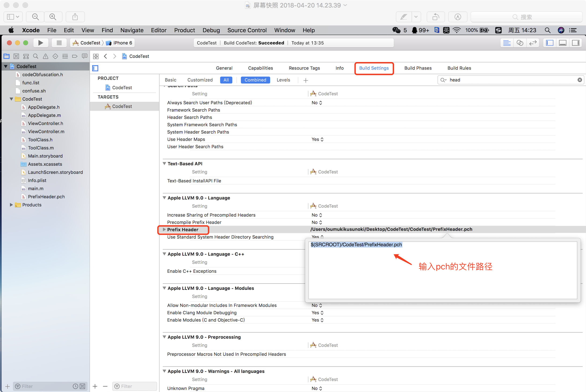Expand the Products folder
586x392 pixels.
(11, 205)
